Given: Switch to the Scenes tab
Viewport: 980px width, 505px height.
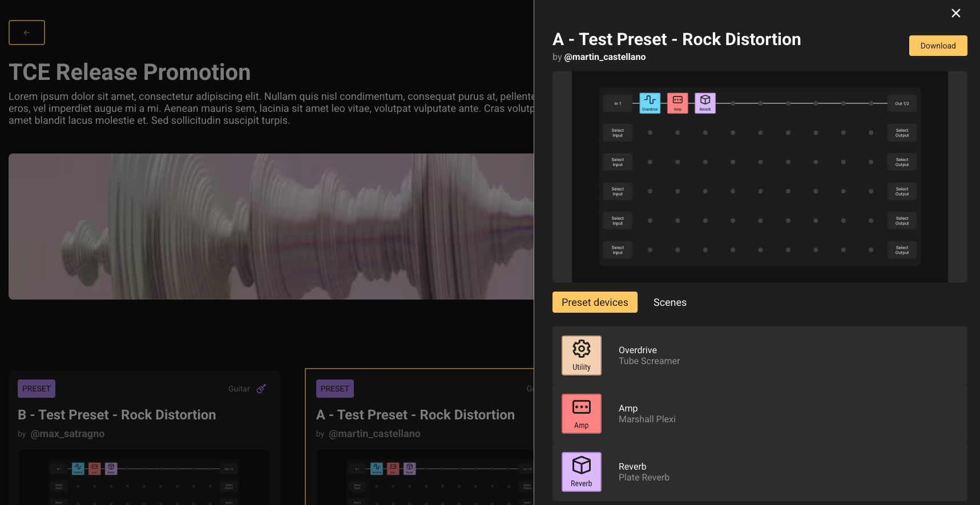Looking at the screenshot, I should click(670, 302).
